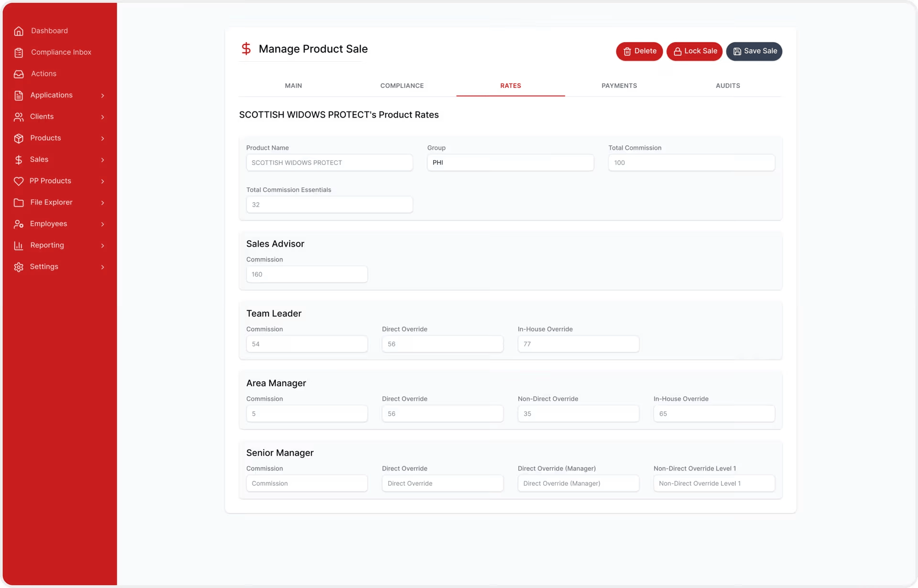The height and width of the screenshot is (588, 918).
Task: Click Area Manager Commission field
Action: [307, 414]
